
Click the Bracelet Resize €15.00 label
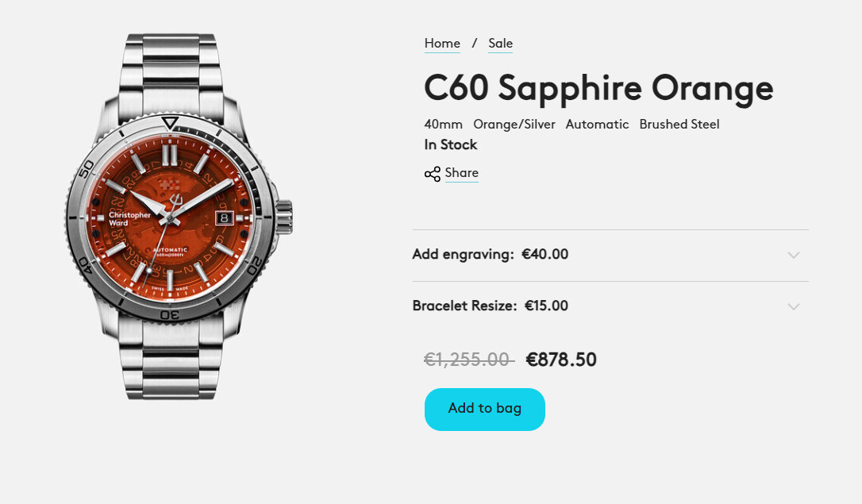coord(491,306)
